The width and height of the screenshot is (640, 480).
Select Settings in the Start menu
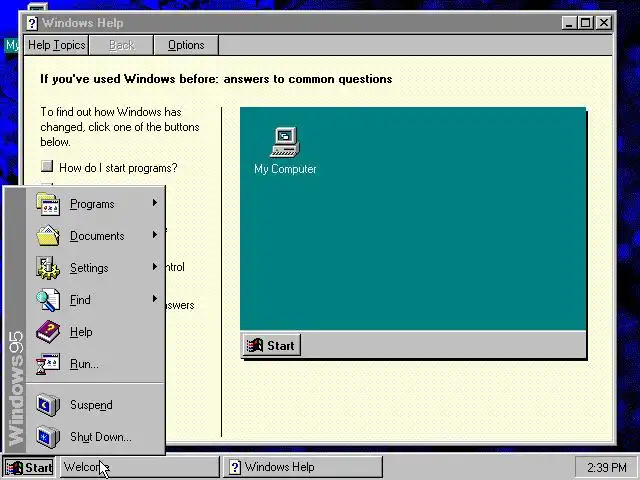[96, 268]
